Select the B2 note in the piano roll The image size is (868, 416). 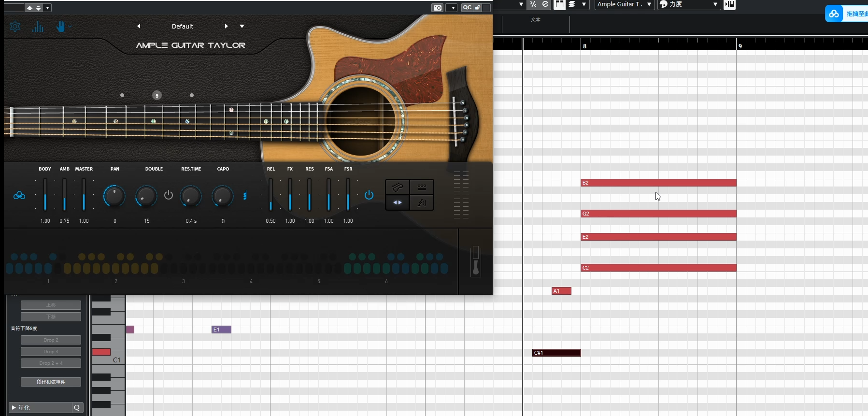[658, 183]
